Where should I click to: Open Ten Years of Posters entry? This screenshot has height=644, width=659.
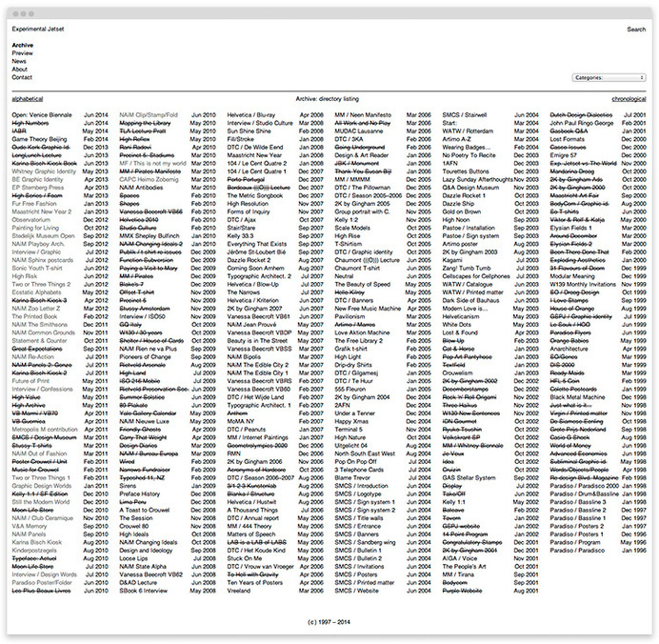[255, 583]
